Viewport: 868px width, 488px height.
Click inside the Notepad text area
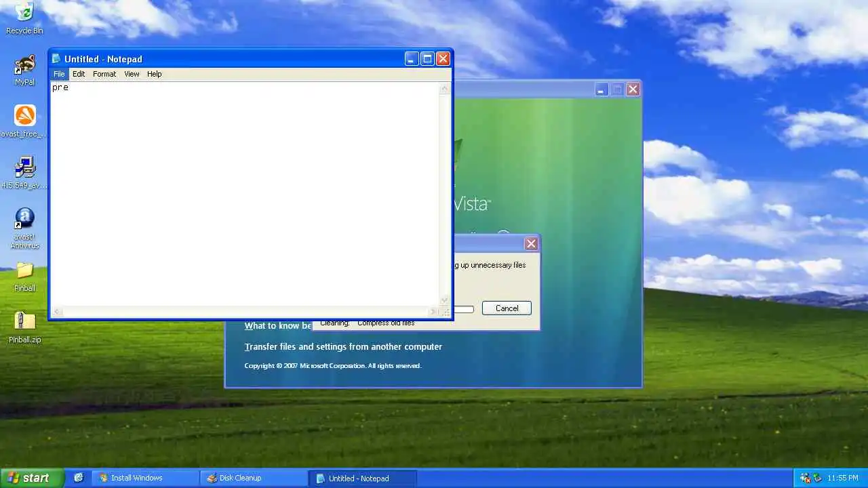pos(245,195)
